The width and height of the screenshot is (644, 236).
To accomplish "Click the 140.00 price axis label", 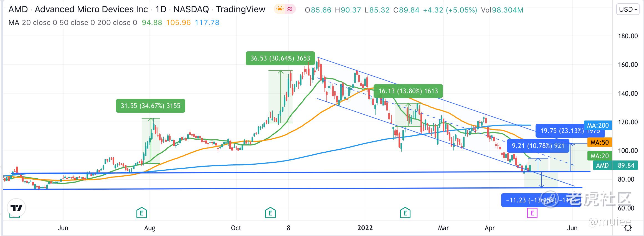I will tap(628, 94).
